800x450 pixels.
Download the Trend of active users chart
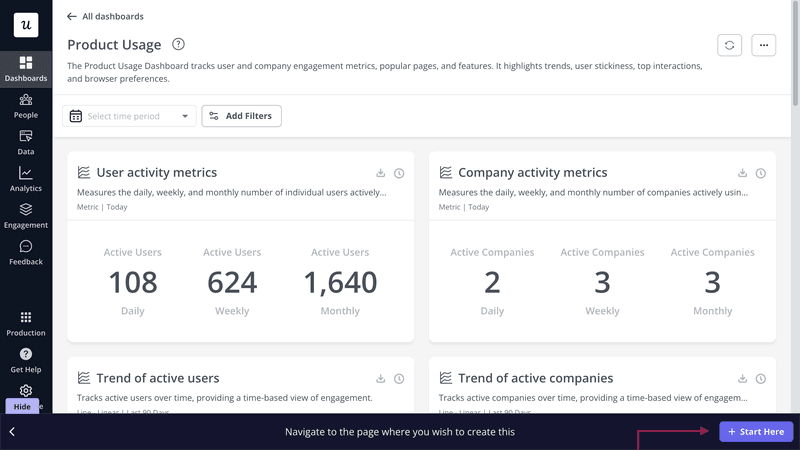pyautogui.click(x=381, y=379)
